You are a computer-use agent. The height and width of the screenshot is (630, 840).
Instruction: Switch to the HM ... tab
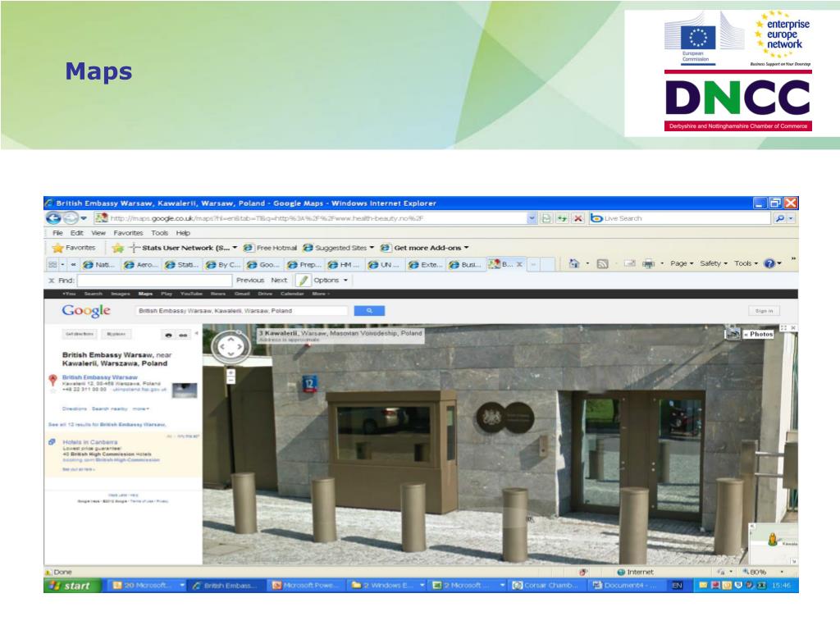click(x=345, y=265)
